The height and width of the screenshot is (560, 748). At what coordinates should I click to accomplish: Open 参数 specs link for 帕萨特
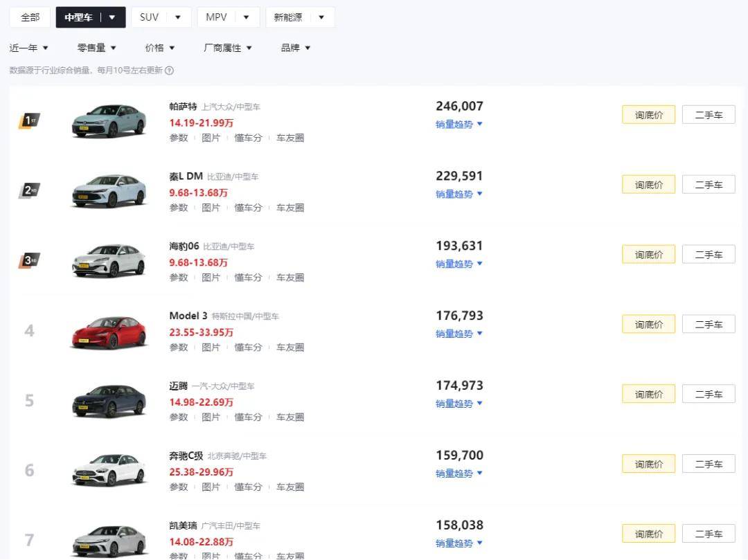[x=179, y=138]
